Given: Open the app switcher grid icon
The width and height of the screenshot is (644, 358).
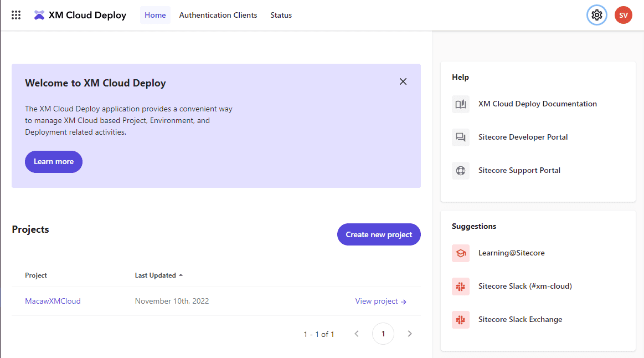Looking at the screenshot, I should (x=16, y=15).
